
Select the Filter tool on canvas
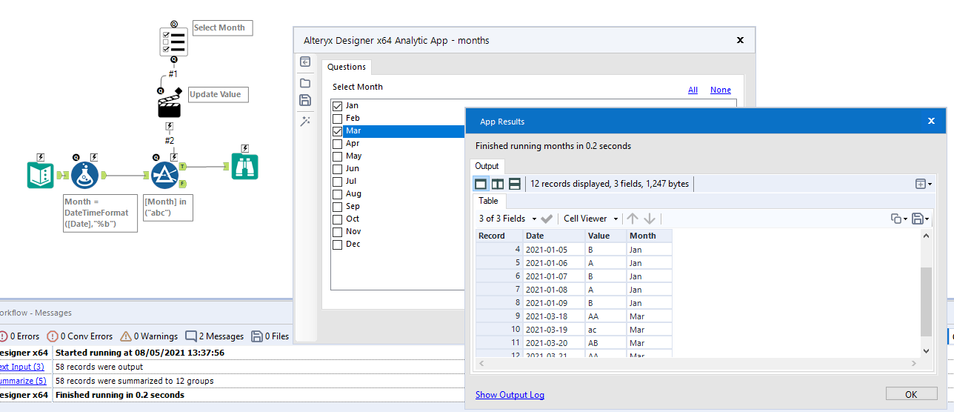[164, 175]
